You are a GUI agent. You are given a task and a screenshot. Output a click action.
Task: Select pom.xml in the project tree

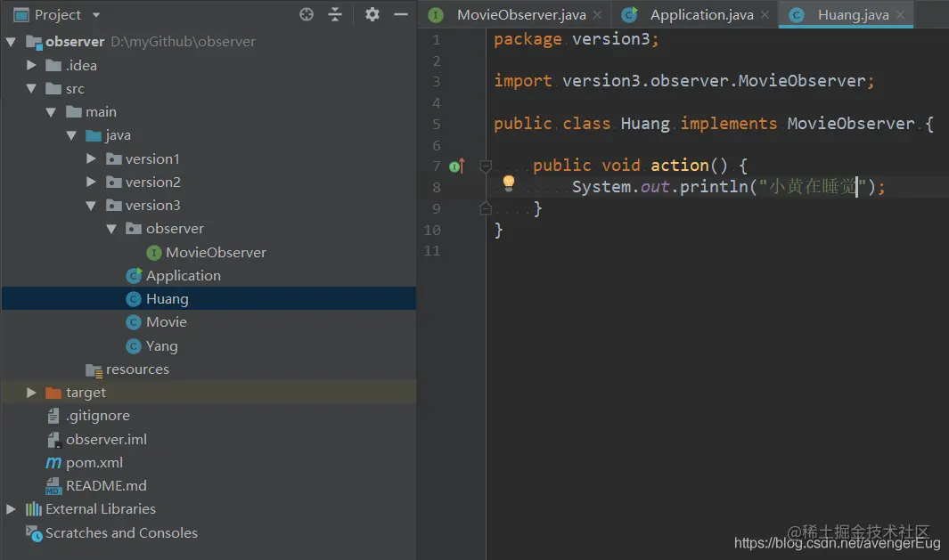tap(94, 463)
